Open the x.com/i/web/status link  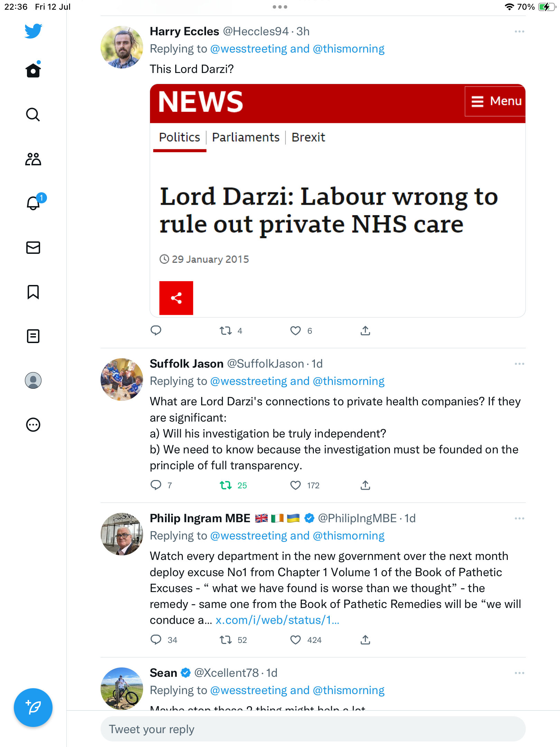[x=277, y=620]
